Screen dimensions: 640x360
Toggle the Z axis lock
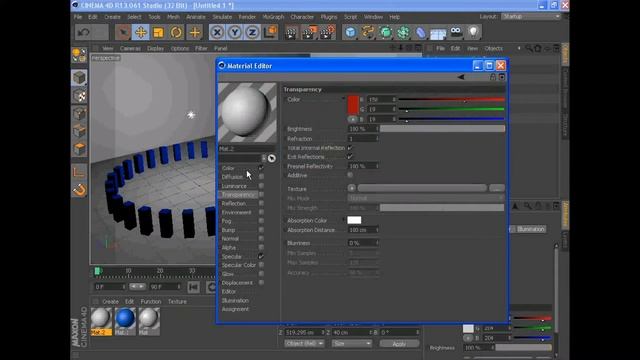[252, 32]
